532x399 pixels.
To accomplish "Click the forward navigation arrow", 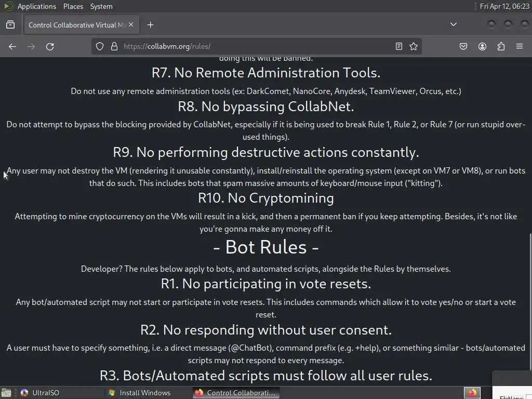I will pyautogui.click(x=31, y=46).
